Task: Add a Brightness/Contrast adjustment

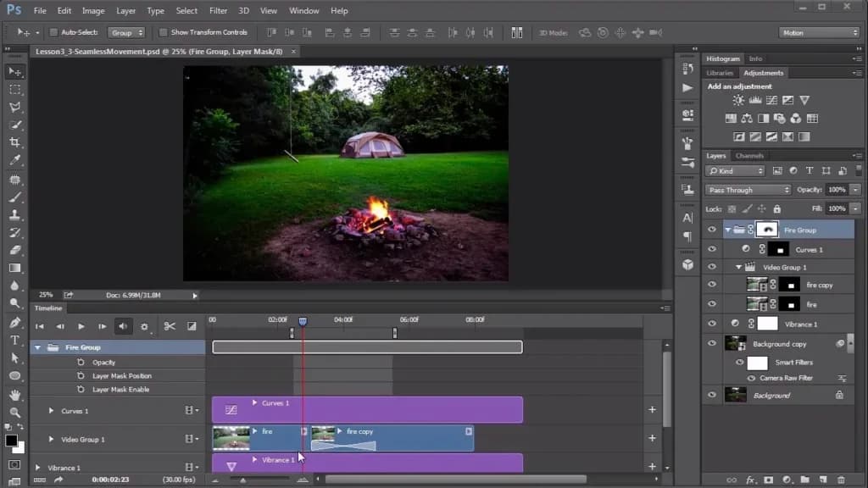Action: tap(738, 100)
